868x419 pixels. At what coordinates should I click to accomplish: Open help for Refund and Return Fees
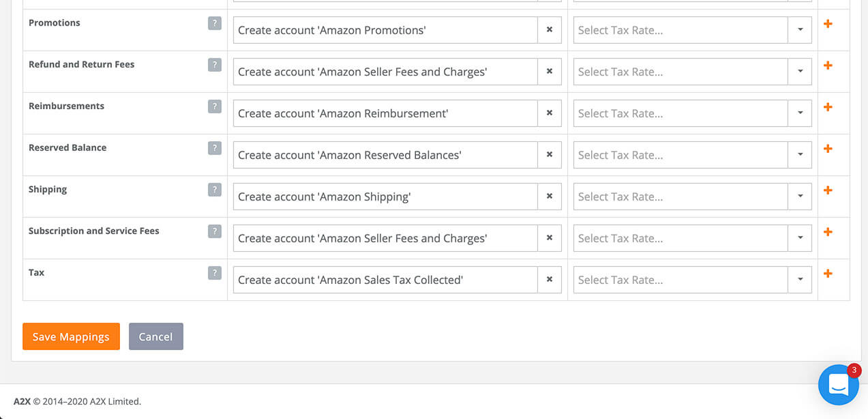(x=215, y=65)
